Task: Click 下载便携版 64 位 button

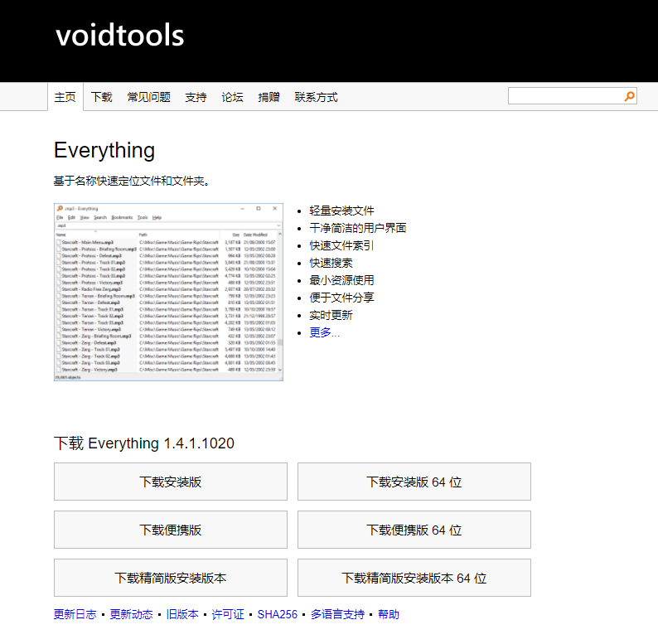Action: pyautogui.click(x=414, y=530)
